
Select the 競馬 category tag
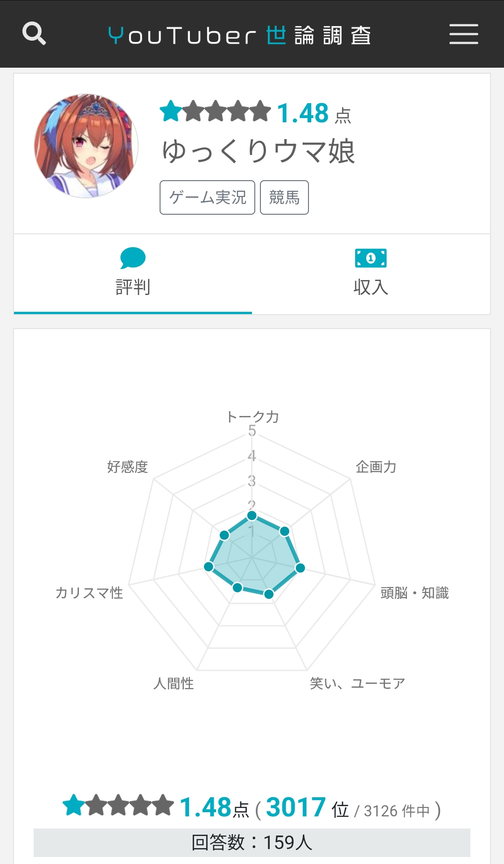284,197
